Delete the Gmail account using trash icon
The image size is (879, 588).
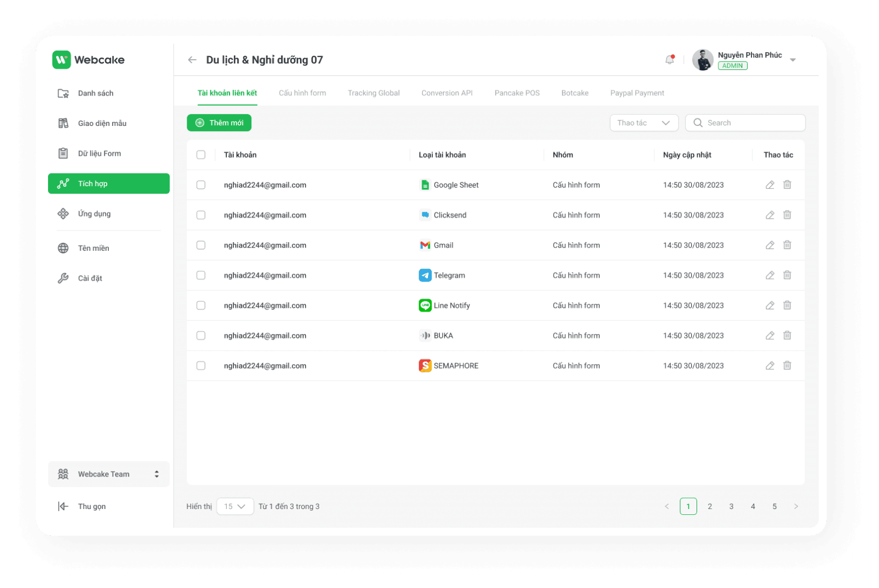[787, 245]
